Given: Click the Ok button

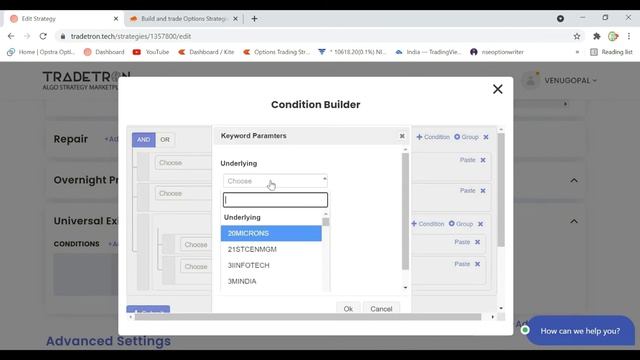Looking at the screenshot, I should tap(348, 309).
